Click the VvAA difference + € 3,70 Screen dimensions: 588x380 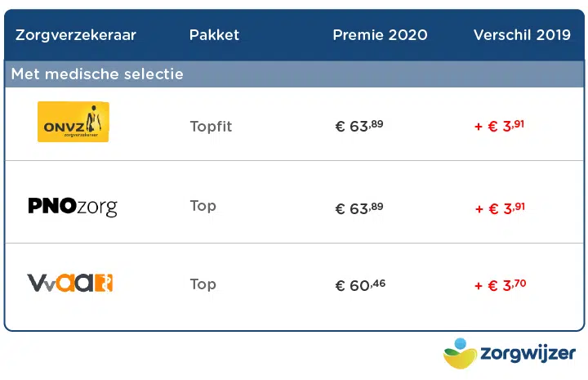[501, 285]
